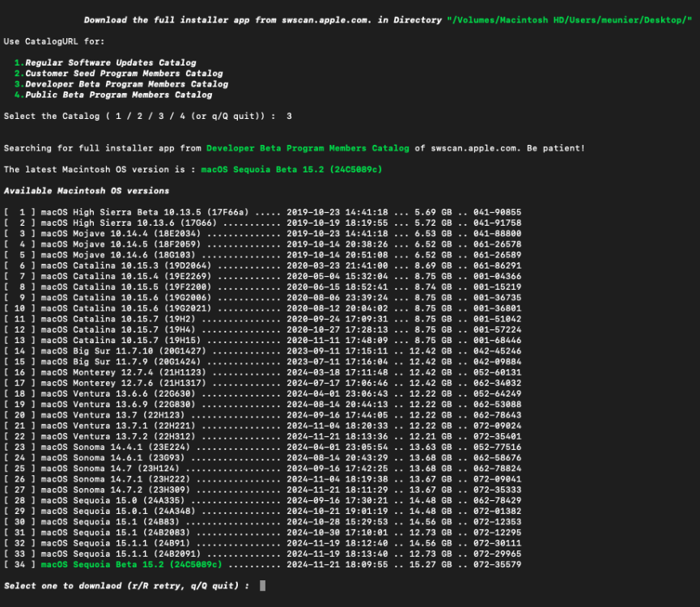Viewport: 700px width, 607px height.
Task: Click the Desktop directory path in green
Action: [x=569, y=20]
